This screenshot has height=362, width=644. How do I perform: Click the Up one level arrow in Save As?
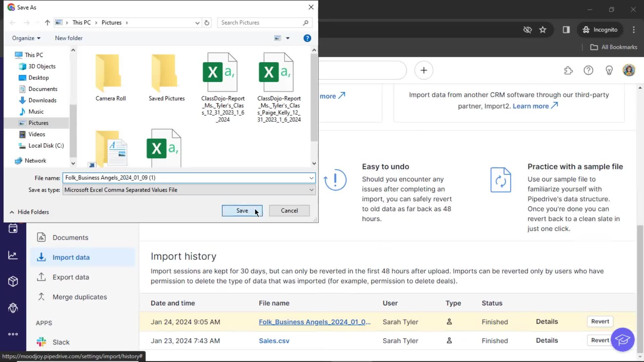(47, 22)
